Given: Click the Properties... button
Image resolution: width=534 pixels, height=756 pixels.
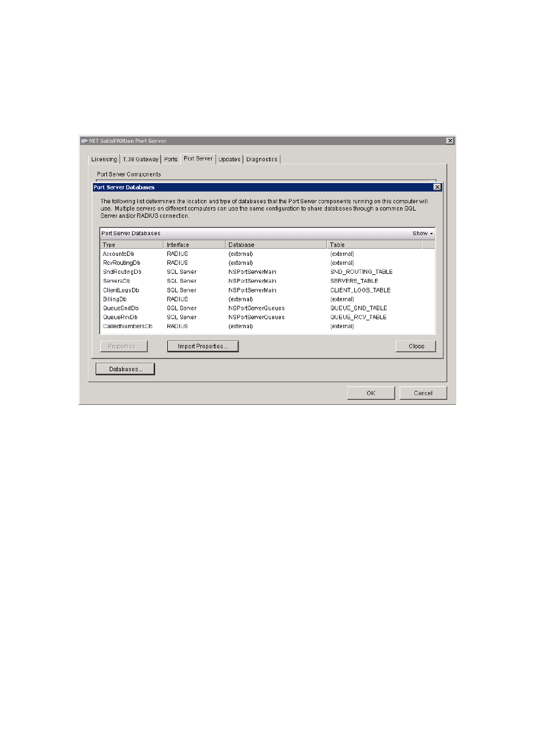Looking at the screenshot, I should pos(124,346).
